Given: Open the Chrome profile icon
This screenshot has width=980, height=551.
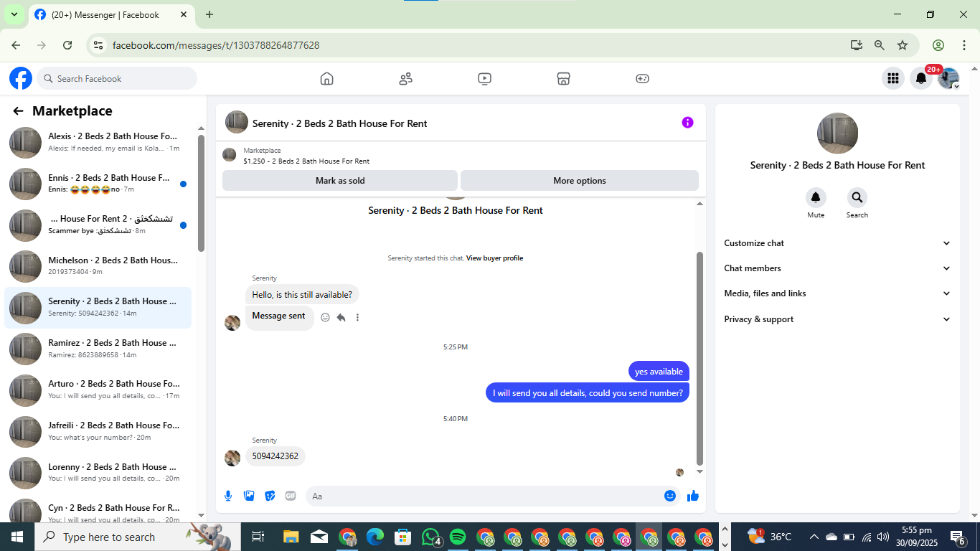Looking at the screenshot, I should tap(938, 45).
